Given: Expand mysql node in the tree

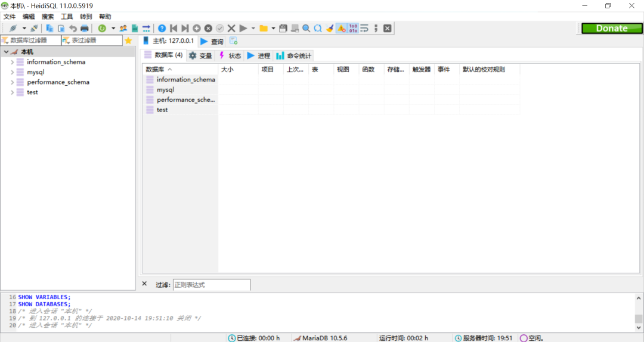Looking at the screenshot, I should [x=13, y=72].
